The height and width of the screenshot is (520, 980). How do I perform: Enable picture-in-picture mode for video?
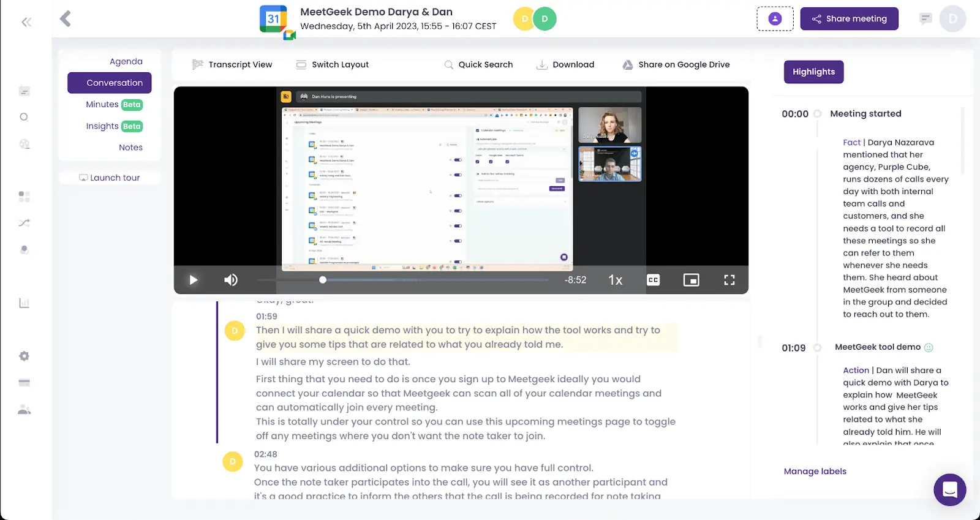[x=692, y=280]
